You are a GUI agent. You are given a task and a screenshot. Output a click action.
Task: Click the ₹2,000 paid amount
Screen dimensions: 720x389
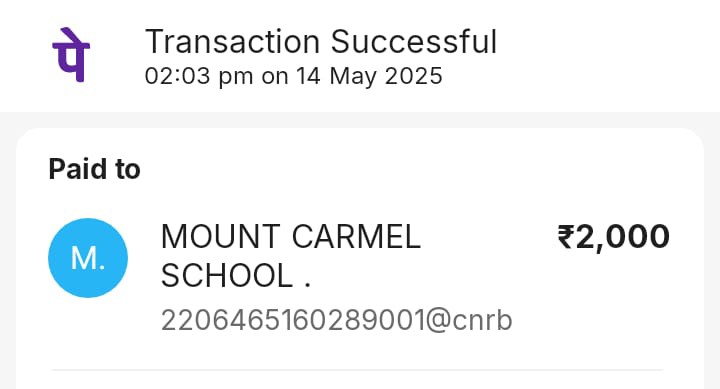click(613, 237)
